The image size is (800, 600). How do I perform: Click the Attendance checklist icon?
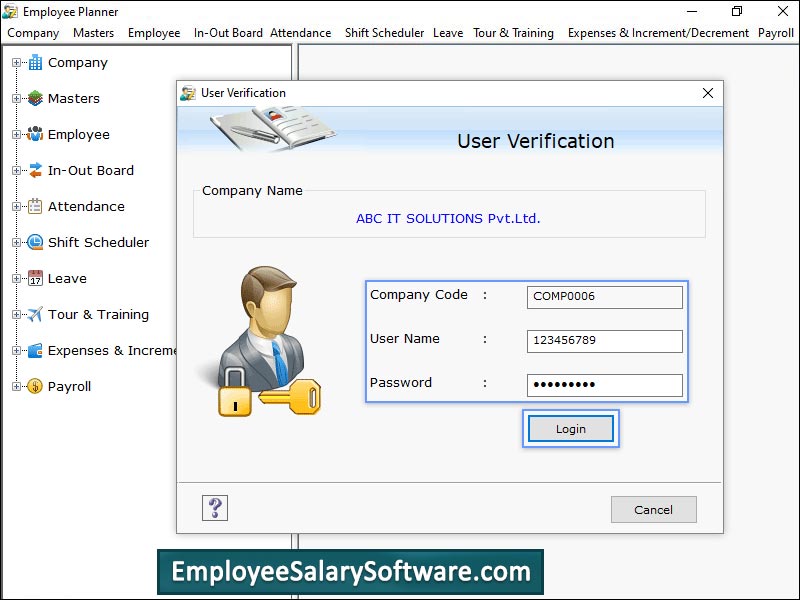pos(35,206)
